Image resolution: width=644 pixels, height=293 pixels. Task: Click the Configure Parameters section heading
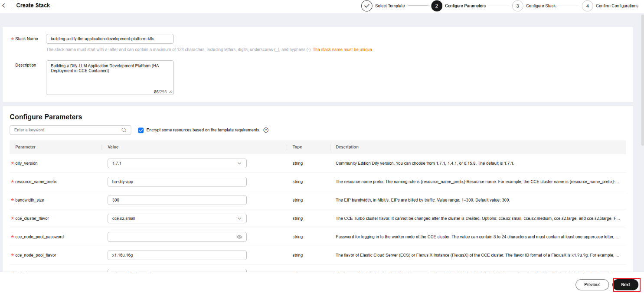pyautogui.click(x=46, y=117)
